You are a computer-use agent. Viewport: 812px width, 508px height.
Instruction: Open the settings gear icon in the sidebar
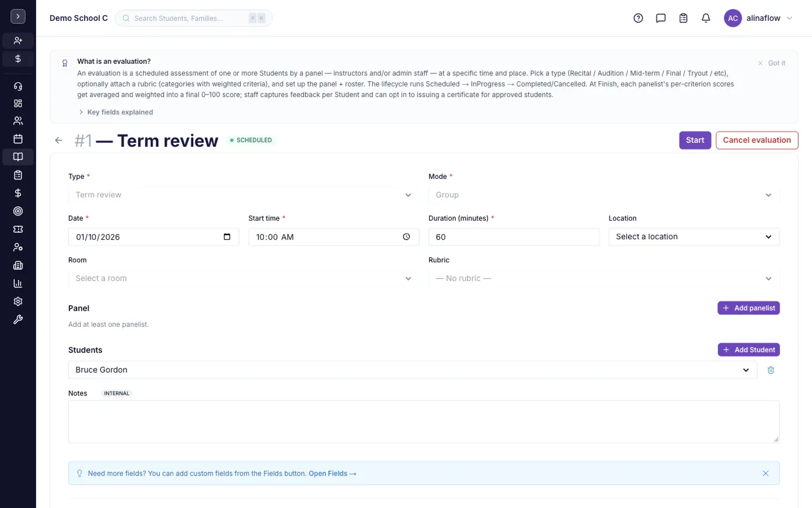[x=18, y=301]
